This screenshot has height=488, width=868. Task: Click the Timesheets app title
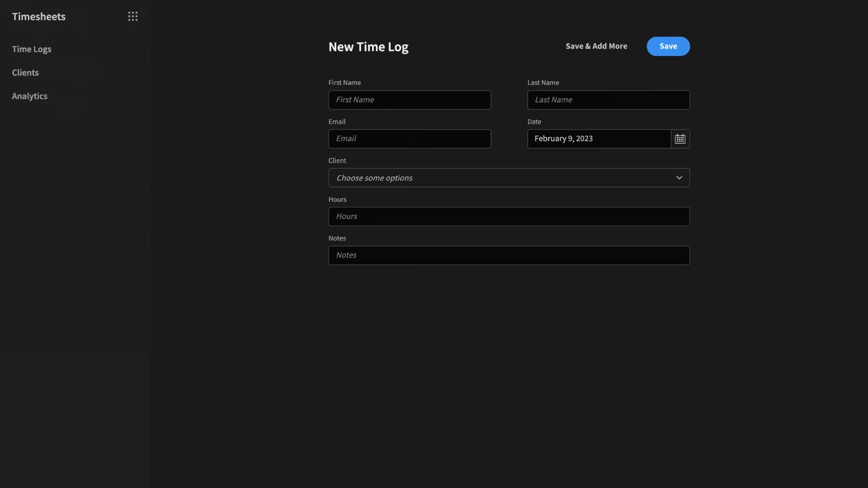pos(39,17)
